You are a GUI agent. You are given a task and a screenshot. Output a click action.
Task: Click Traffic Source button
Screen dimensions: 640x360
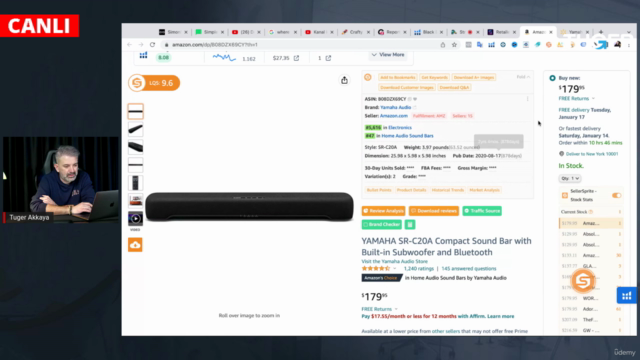tap(482, 211)
